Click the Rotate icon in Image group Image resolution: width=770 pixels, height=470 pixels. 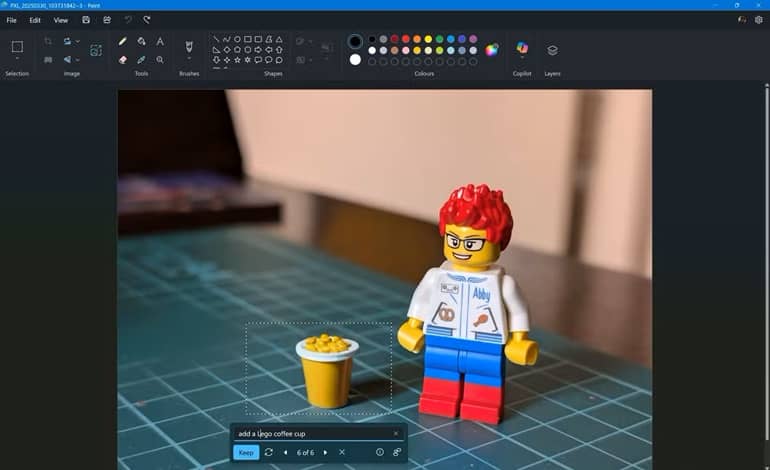click(67, 41)
